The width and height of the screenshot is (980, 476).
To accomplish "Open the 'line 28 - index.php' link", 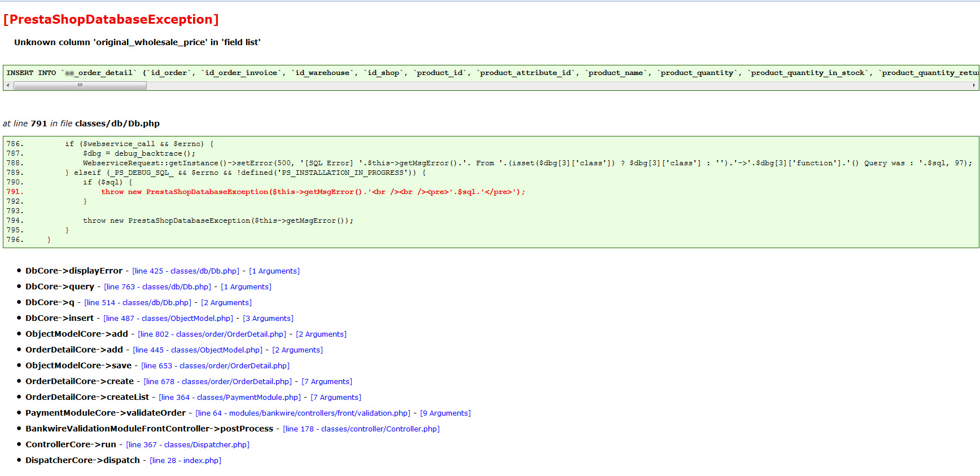I will coord(186,461).
